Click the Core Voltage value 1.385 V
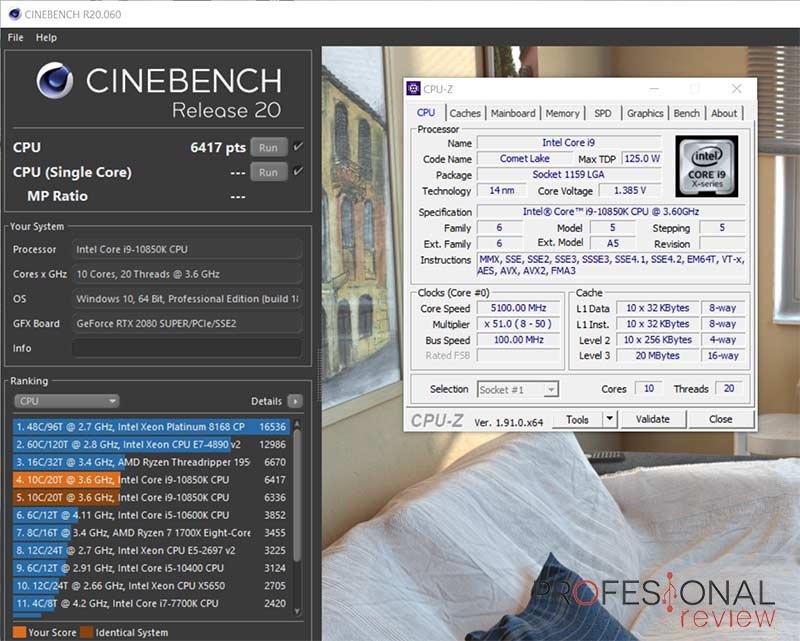The width and height of the screenshot is (800, 641). [630, 190]
